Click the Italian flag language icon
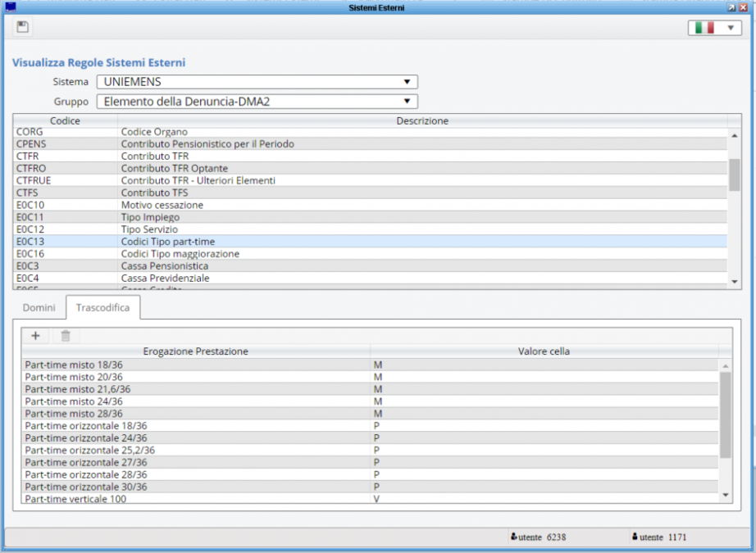756x553 pixels. coord(704,28)
